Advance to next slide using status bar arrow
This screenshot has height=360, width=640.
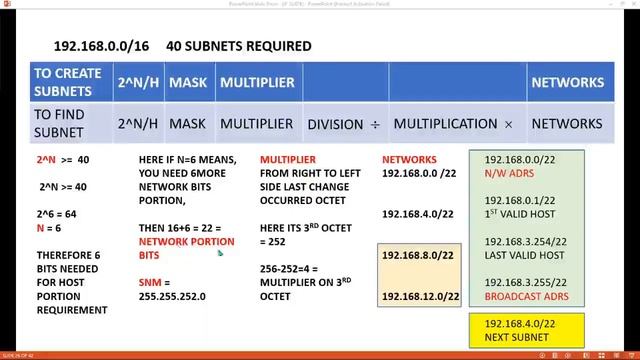pyautogui.click(x=568, y=356)
